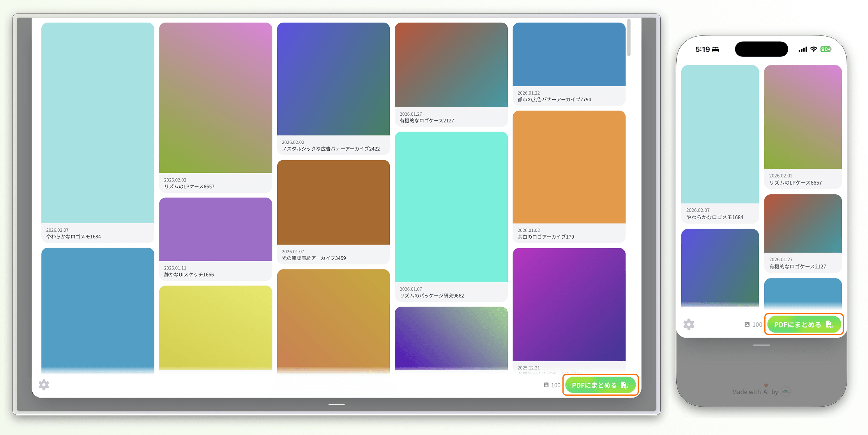Click image count icon in phone footer
Viewport: 868px width, 435px height.
coord(747,324)
